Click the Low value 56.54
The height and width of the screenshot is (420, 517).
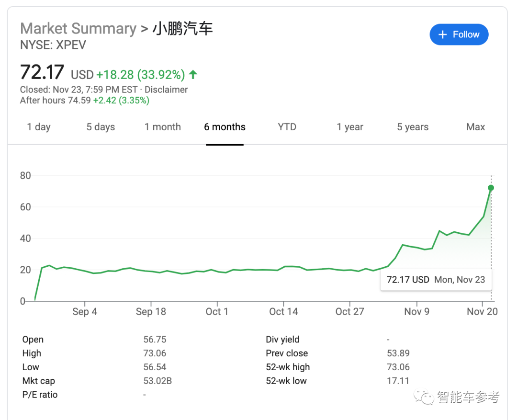(x=155, y=367)
